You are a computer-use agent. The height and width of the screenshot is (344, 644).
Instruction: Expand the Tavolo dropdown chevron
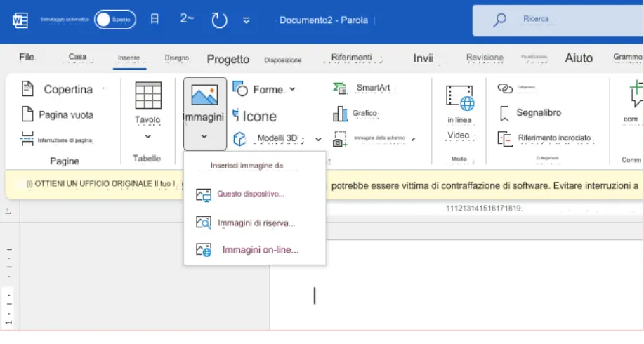point(148,137)
